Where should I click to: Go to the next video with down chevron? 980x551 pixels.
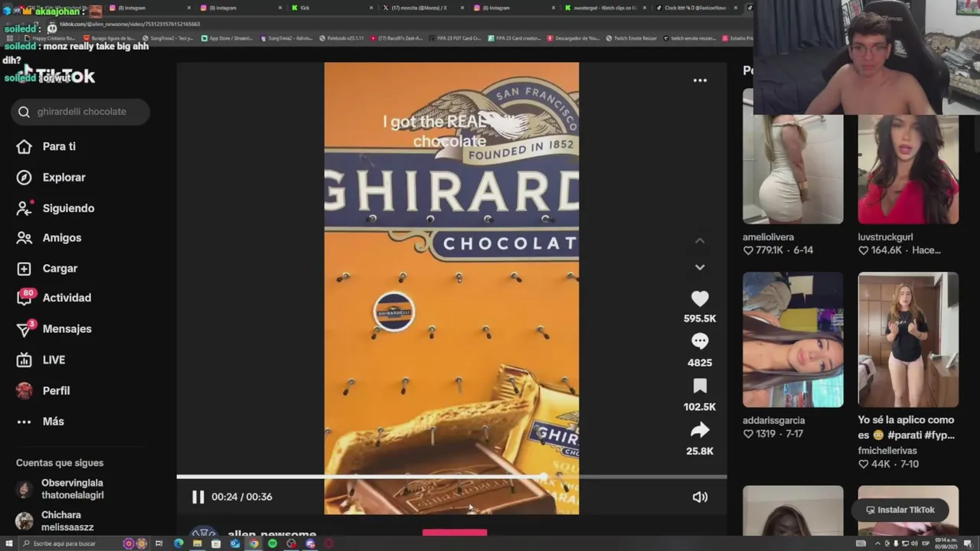tap(700, 267)
